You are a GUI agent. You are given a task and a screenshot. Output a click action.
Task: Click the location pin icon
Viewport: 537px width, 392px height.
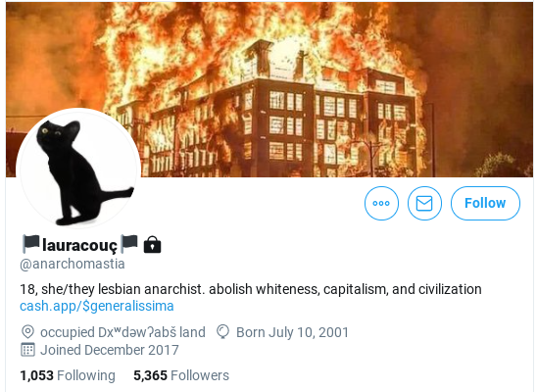(x=27, y=332)
